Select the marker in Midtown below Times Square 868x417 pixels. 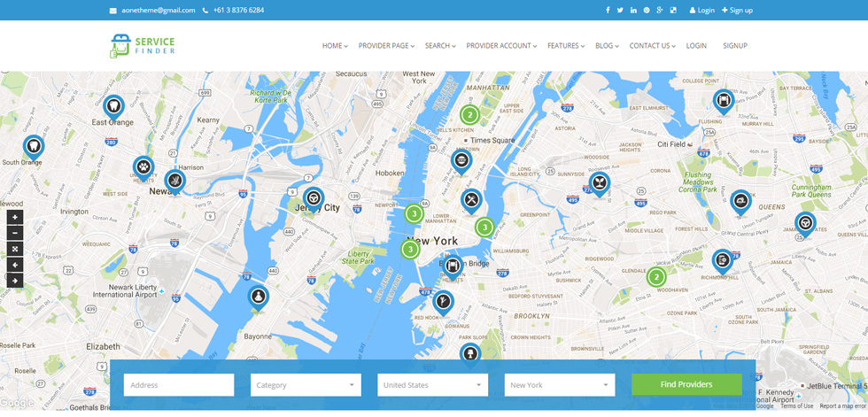(x=461, y=163)
